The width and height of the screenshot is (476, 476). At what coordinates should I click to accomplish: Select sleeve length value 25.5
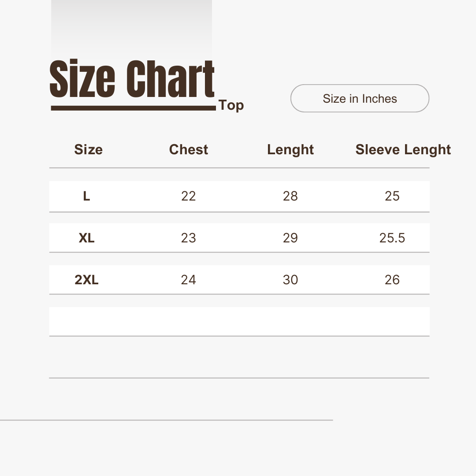click(x=392, y=238)
